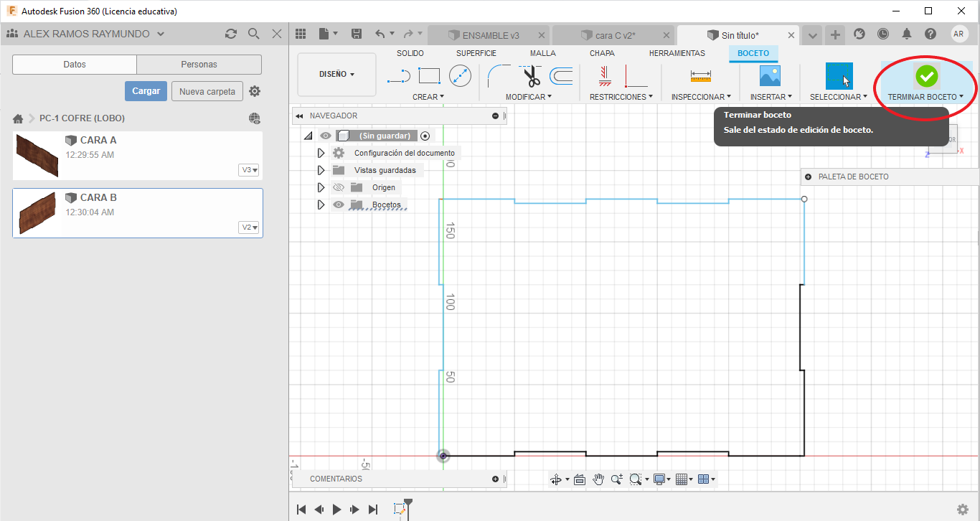Open a new design tab with plus
The width and height of the screenshot is (980, 521).
(835, 34)
